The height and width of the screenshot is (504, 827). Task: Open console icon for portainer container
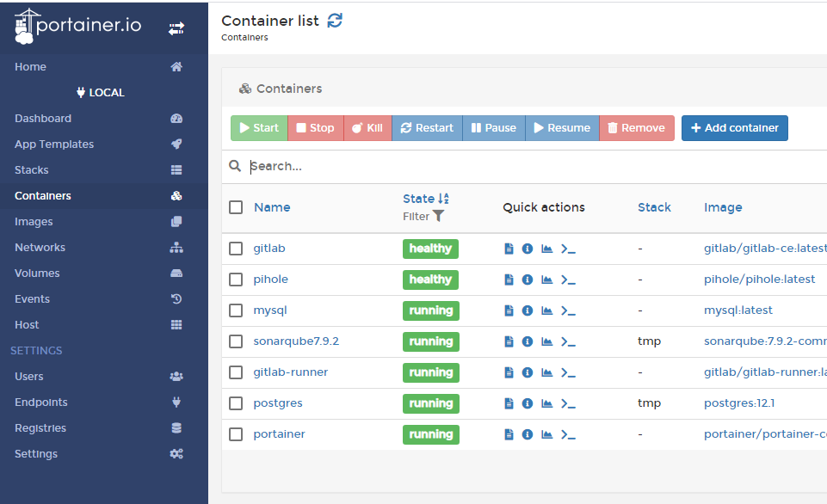point(568,434)
